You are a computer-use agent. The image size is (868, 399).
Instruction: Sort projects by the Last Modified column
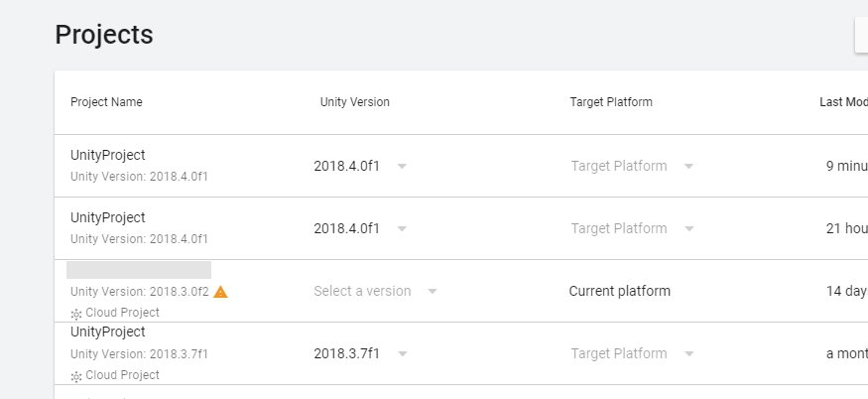(x=843, y=102)
